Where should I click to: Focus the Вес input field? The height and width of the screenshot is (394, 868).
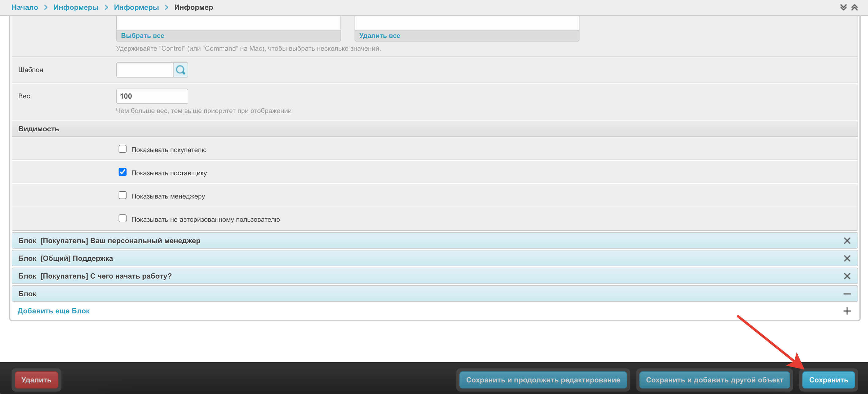(x=152, y=96)
